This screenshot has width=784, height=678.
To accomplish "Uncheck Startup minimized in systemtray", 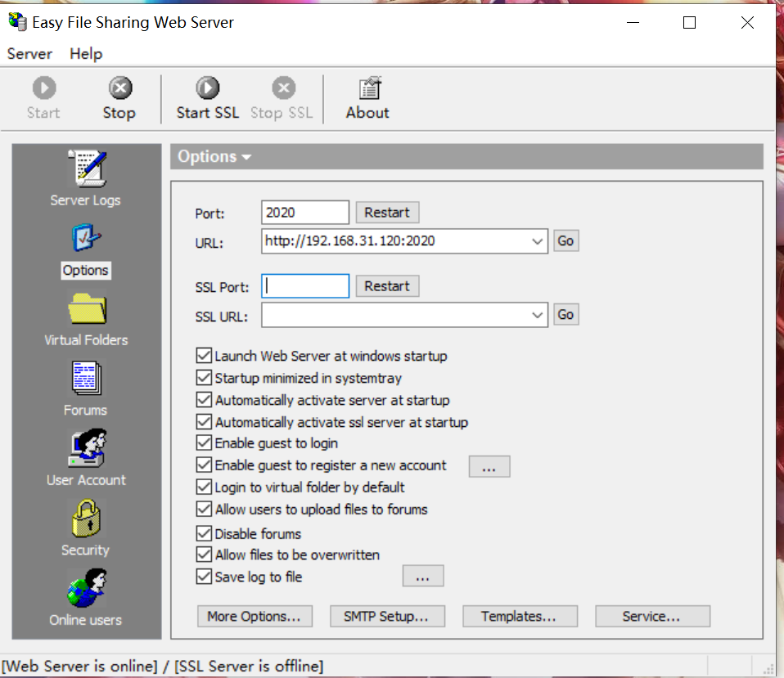I will tap(204, 378).
